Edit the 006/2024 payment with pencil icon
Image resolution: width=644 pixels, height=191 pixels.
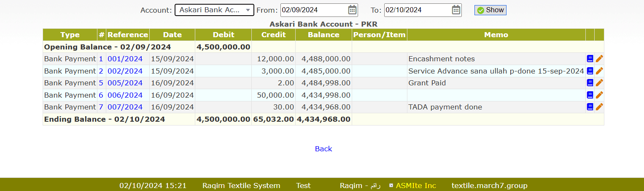(x=599, y=95)
